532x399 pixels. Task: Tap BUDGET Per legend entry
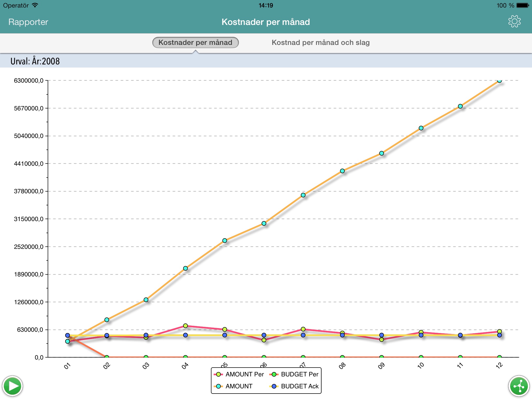[294, 374]
